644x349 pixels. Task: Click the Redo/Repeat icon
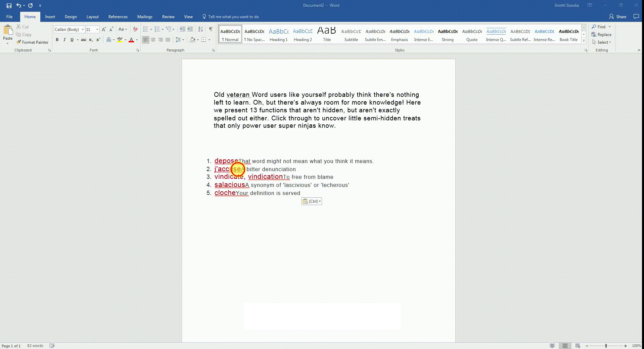click(31, 5)
